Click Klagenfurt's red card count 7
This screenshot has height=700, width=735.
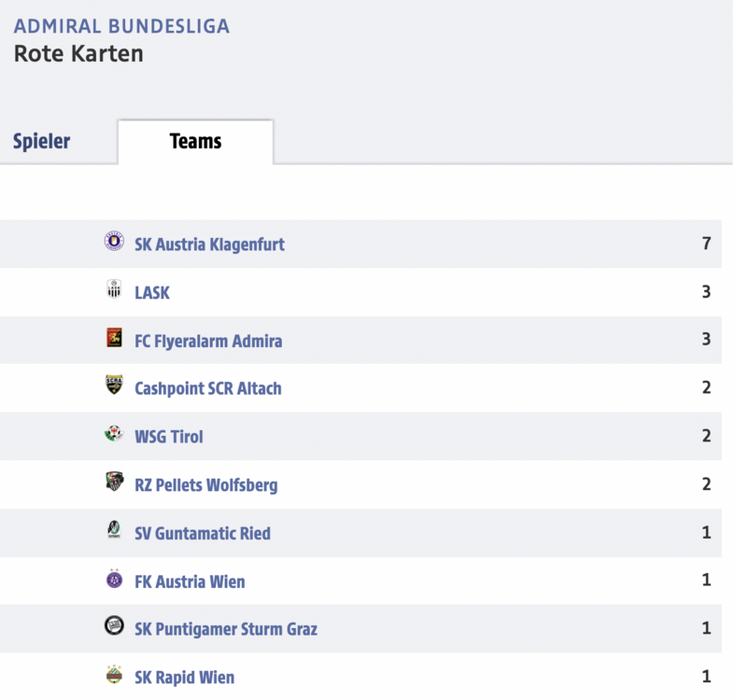(x=706, y=244)
